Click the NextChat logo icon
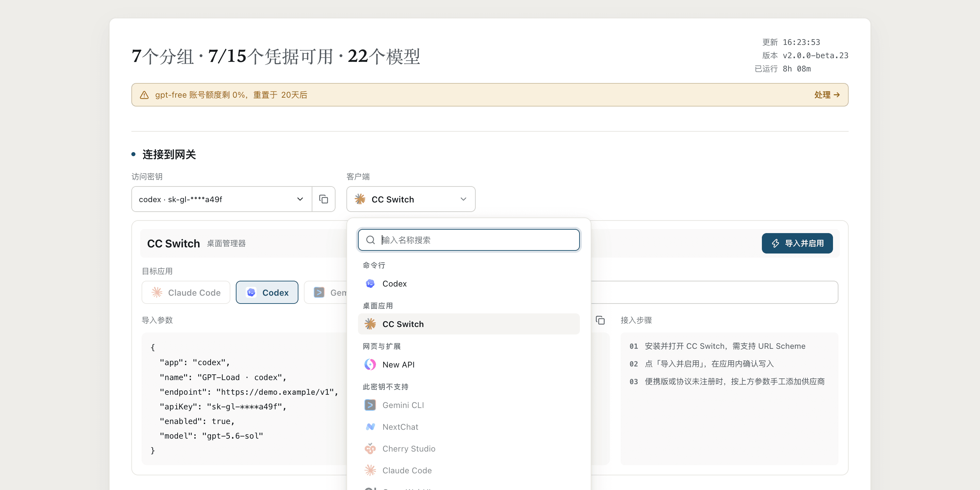The height and width of the screenshot is (490, 980). [x=370, y=427]
